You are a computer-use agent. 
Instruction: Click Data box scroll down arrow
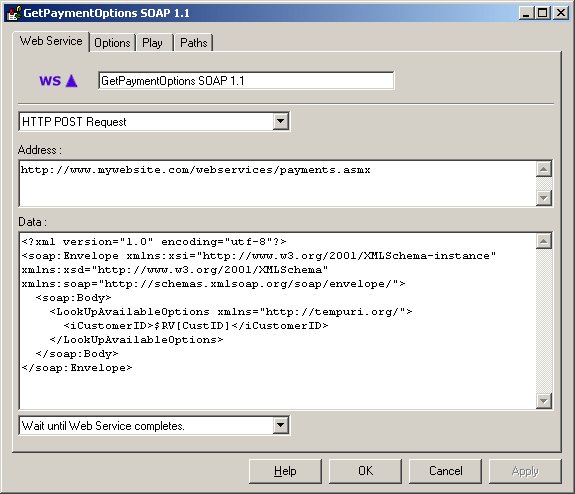(544, 401)
